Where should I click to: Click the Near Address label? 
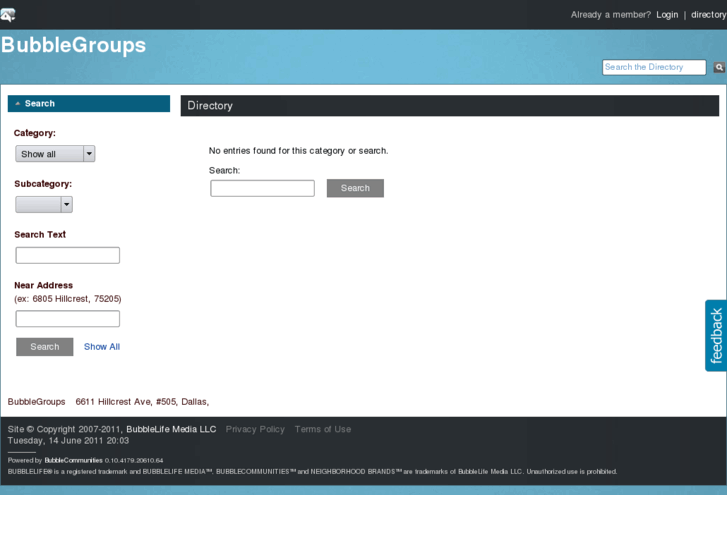(x=44, y=285)
